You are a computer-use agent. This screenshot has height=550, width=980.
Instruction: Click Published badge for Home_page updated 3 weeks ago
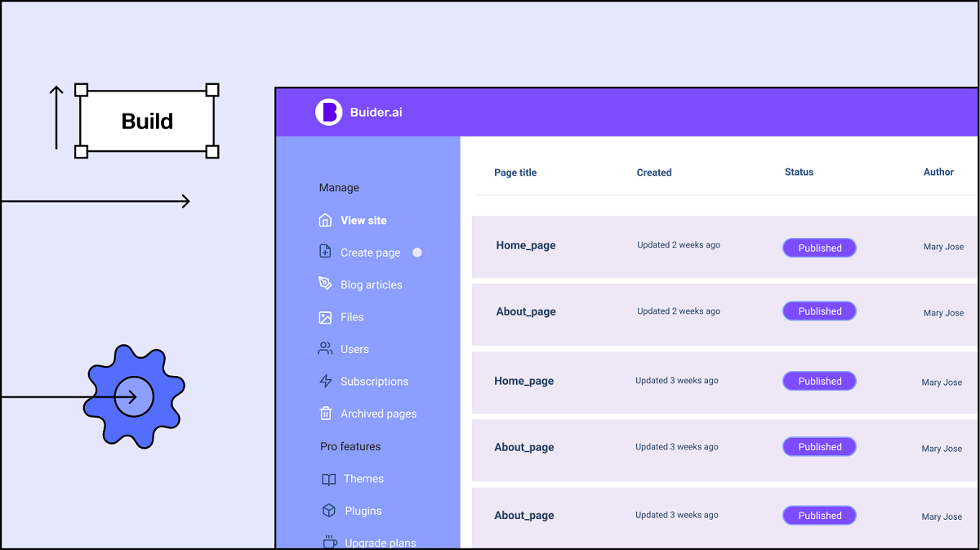tap(819, 381)
